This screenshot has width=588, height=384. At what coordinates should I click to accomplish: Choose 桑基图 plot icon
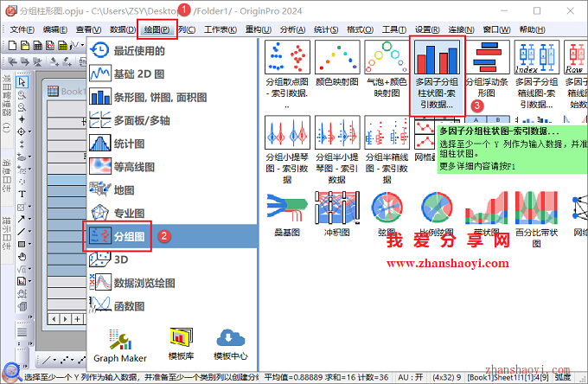tap(287, 208)
